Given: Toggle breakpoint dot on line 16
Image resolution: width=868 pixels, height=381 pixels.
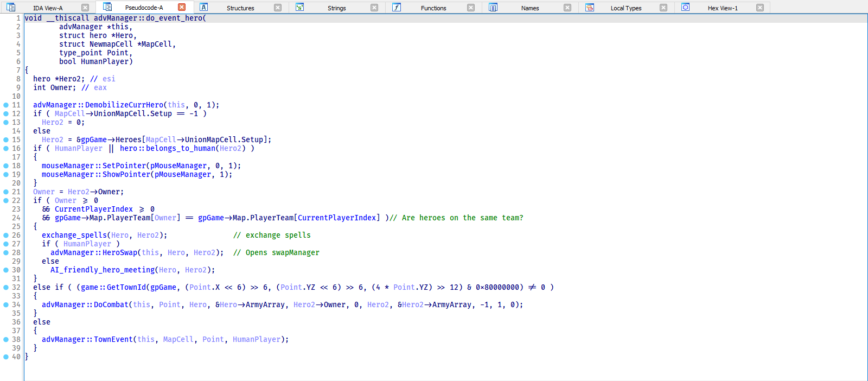Looking at the screenshot, I should 6,148.
